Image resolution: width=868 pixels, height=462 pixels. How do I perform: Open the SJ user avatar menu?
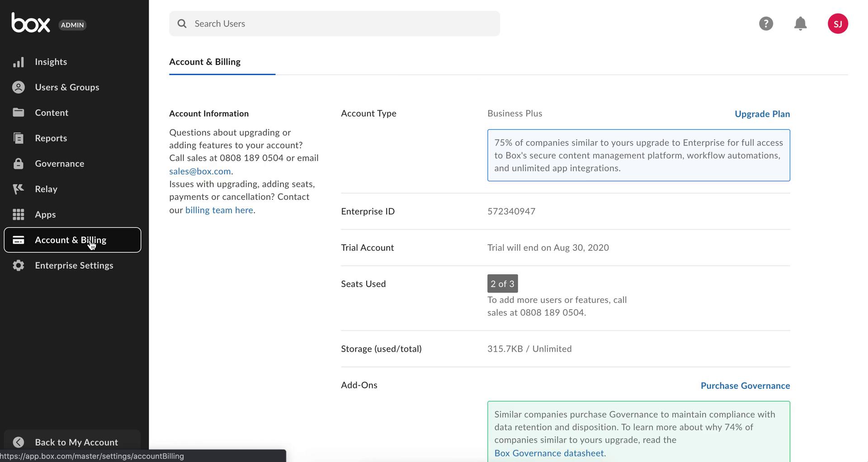tap(838, 24)
